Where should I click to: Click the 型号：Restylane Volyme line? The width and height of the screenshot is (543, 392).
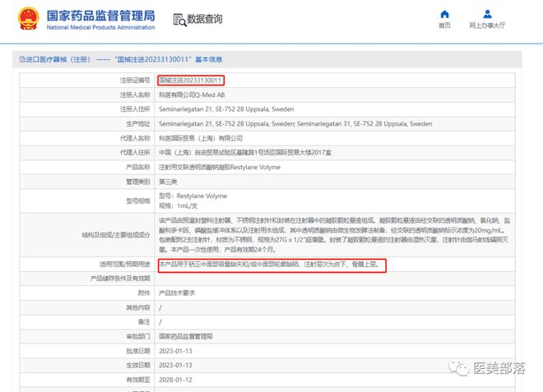click(x=193, y=196)
